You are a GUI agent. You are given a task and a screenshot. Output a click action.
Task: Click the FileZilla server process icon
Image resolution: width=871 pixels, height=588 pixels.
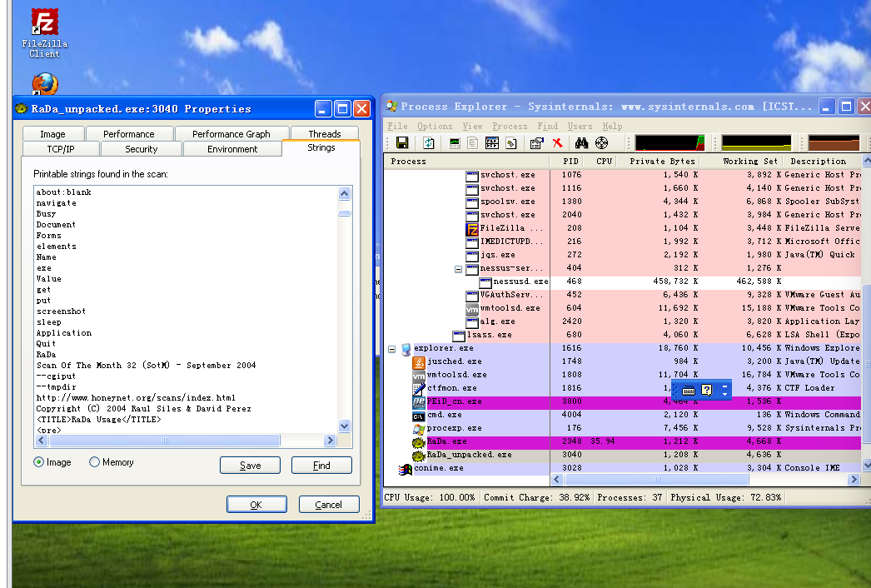coord(471,228)
